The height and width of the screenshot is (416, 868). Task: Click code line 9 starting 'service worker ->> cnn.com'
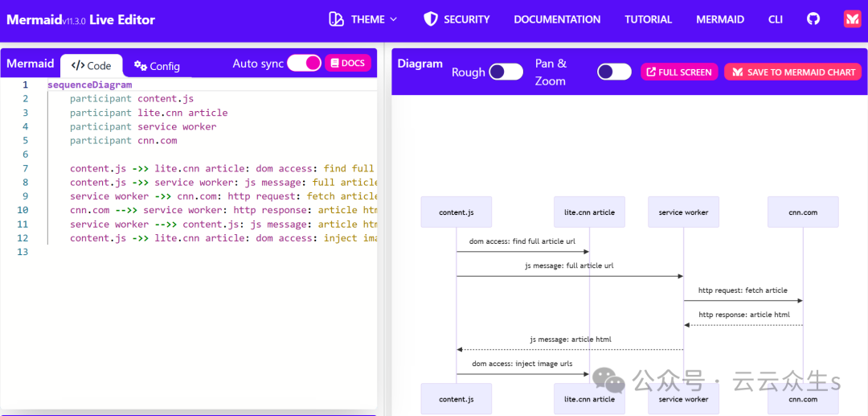tap(223, 196)
